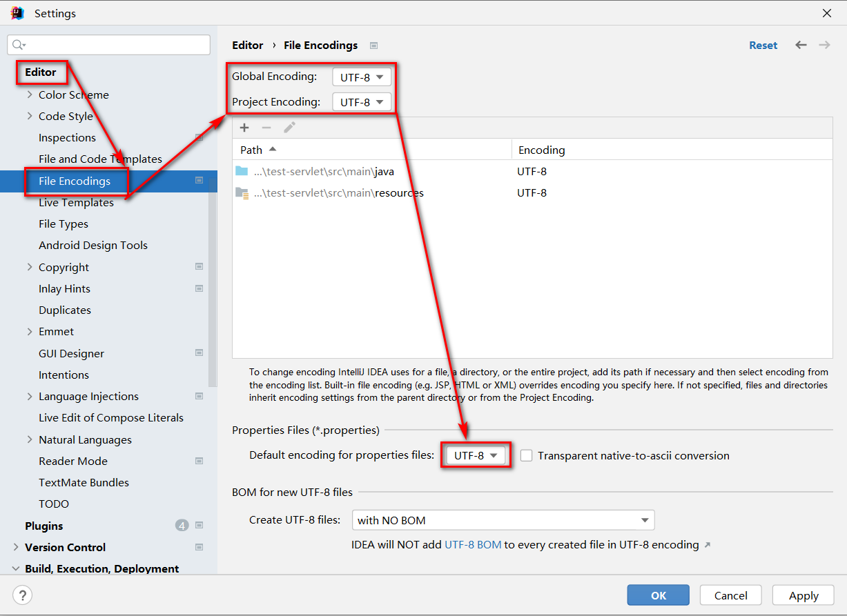Click the pencil edit icon above table
This screenshot has height=616, width=847.
[x=289, y=128]
